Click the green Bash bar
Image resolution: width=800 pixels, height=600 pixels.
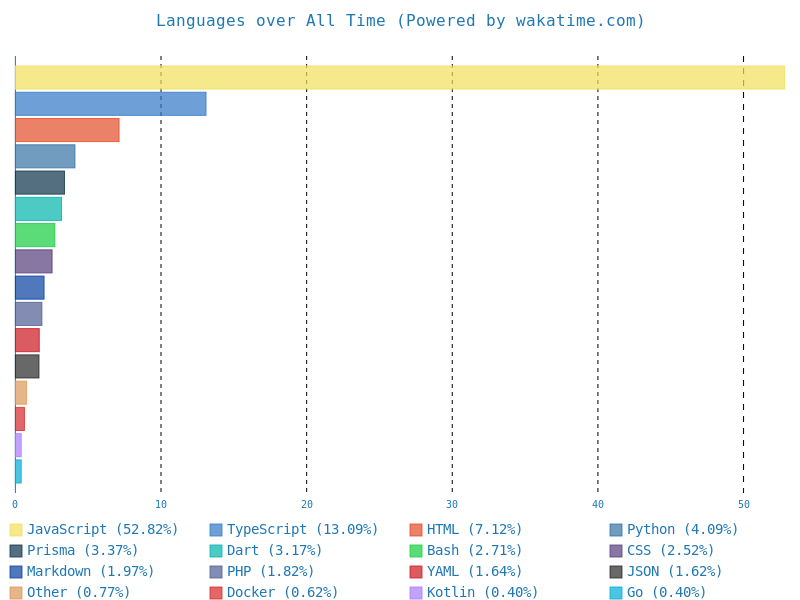(x=35, y=235)
